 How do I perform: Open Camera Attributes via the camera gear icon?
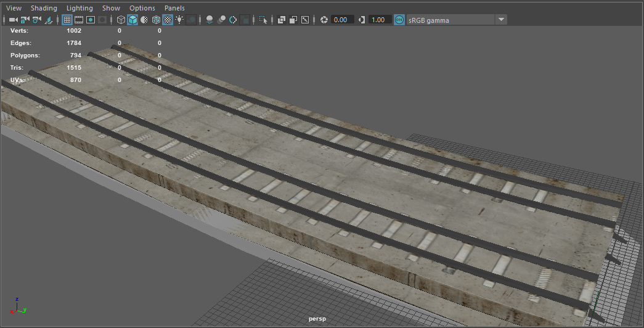tap(36, 20)
